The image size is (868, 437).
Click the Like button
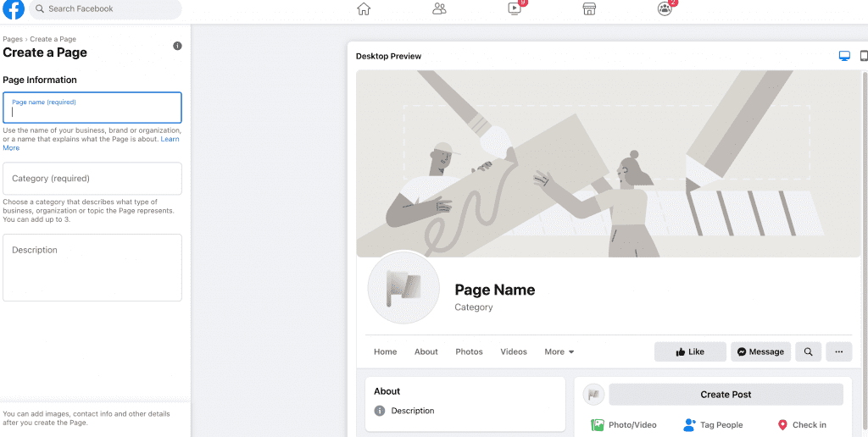coord(690,351)
